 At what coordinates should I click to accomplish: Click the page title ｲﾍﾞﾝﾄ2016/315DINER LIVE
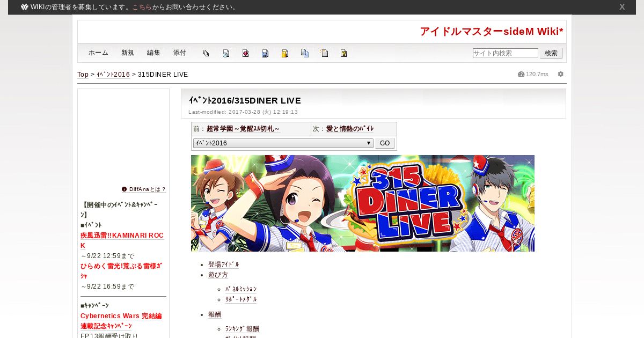click(245, 100)
